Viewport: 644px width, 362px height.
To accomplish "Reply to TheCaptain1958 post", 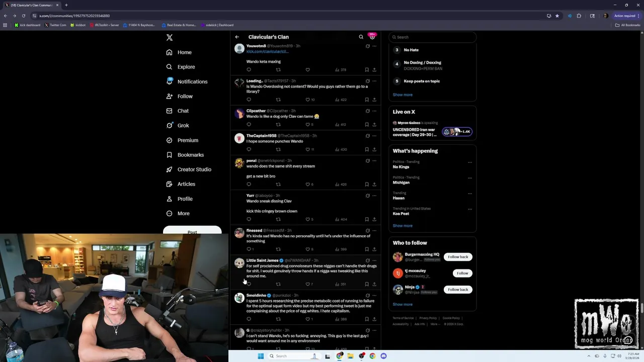I will [249, 149].
